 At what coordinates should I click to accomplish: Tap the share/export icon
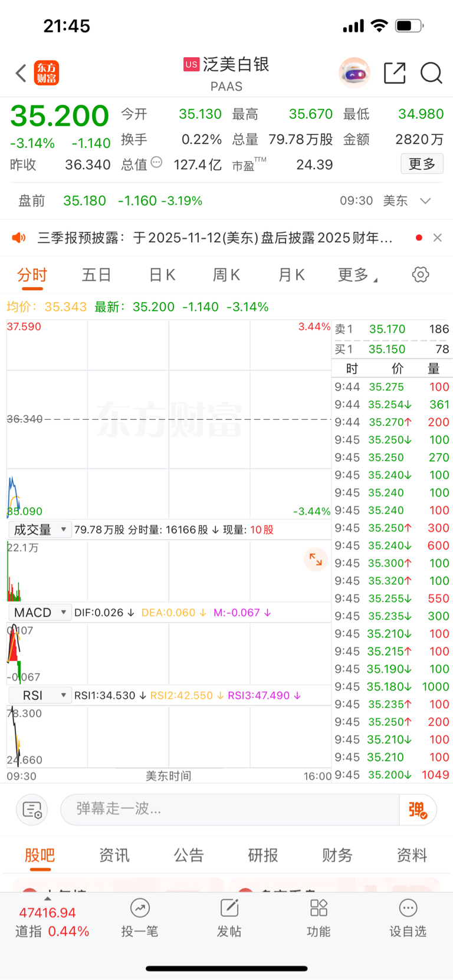click(395, 73)
